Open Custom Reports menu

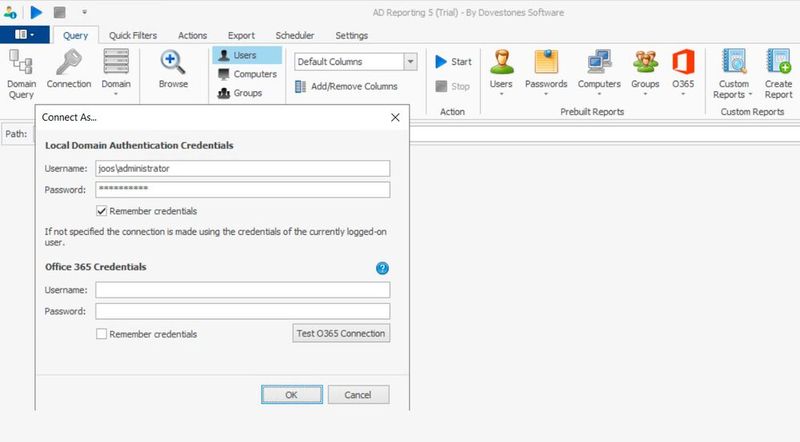click(x=733, y=74)
